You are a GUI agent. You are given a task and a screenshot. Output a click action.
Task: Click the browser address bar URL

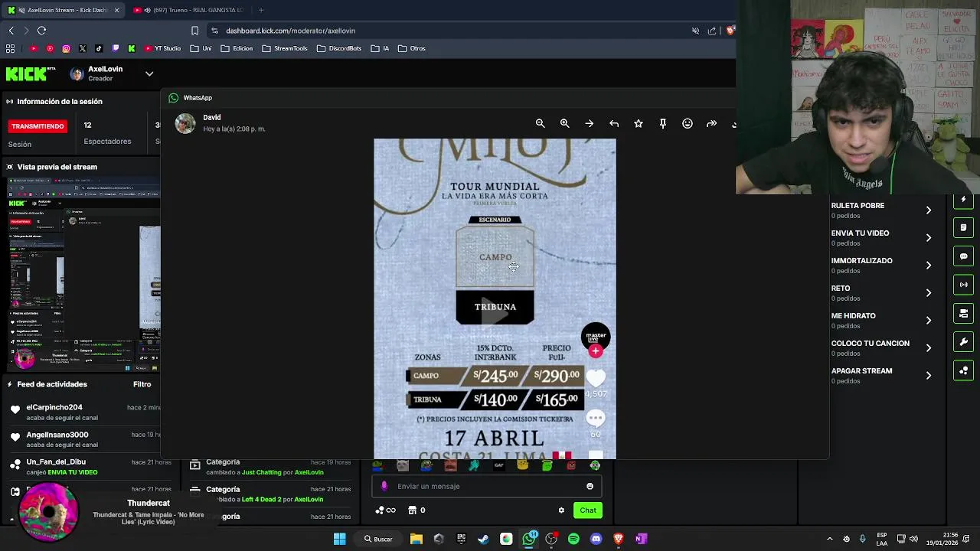pyautogui.click(x=290, y=31)
